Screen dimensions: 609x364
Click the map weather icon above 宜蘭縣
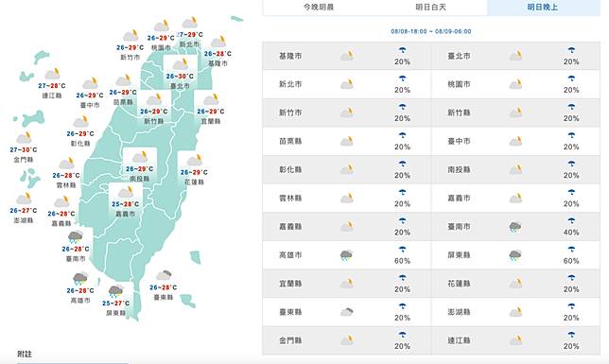(x=211, y=99)
